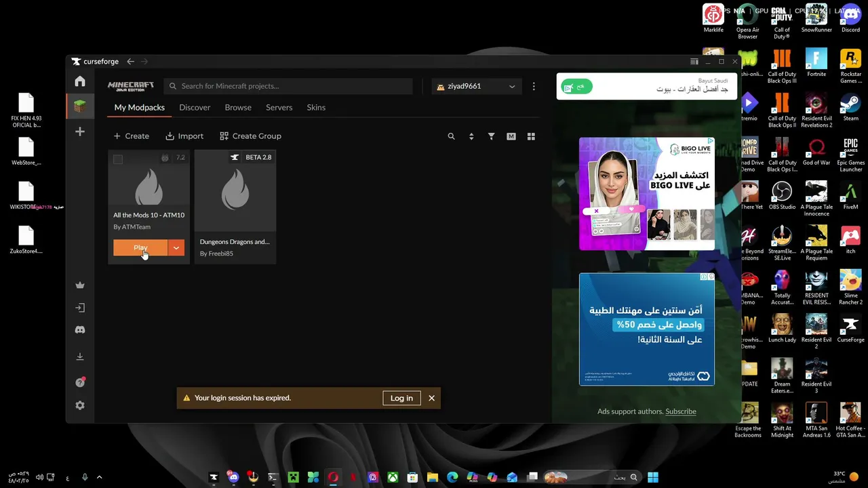This screenshot has height=488, width=868.
Task: Click the BIGO LIVE advertisement
Action: pos(647,194)
